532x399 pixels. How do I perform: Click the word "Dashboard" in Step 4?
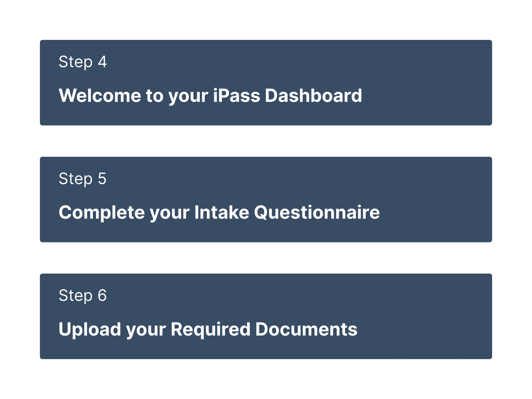pyautogui.click(x=313, y=95)
